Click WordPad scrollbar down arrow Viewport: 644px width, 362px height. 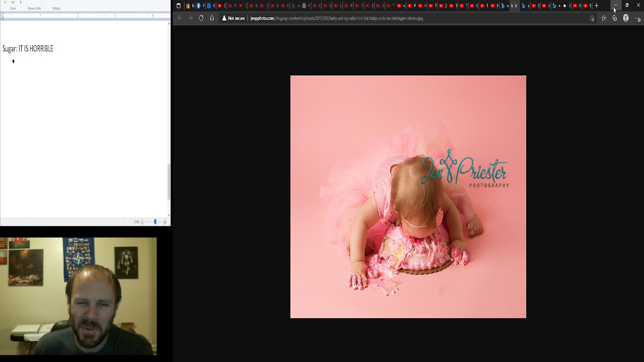tap(169, 215)
